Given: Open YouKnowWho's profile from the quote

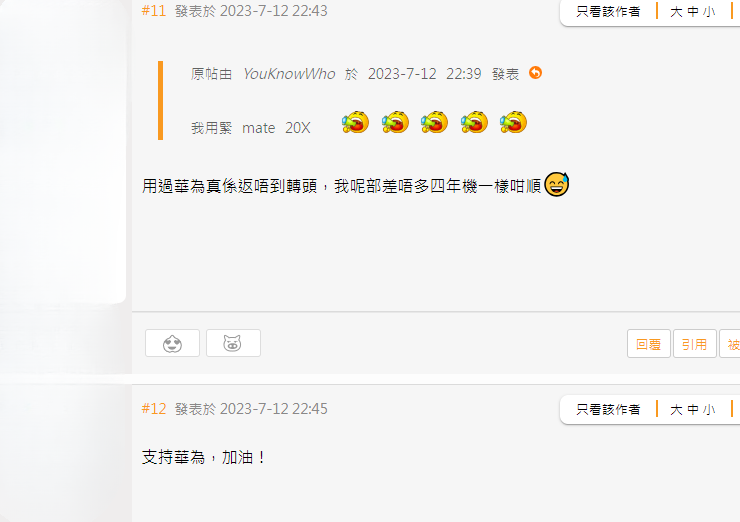Looking at the screenshot, I should tap(289, 74).
